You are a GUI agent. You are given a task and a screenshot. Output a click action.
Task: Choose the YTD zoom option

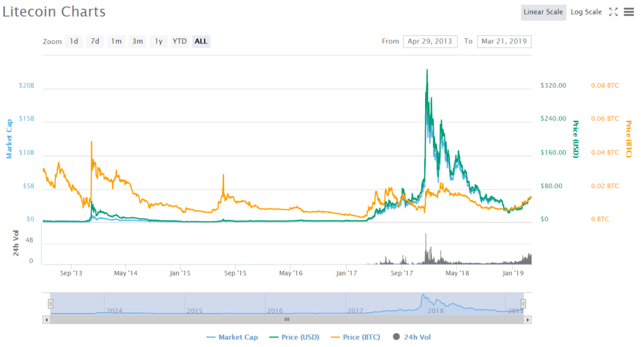pyautogui.click(x=180, y=41)
